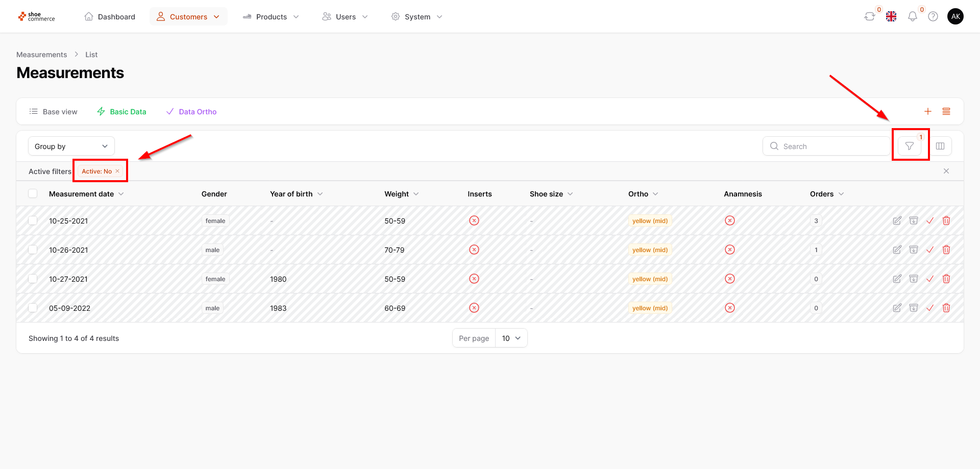Select the 10-27-2021 row checkbox
The height and width of the screenshot is (469, 980).
33,279
